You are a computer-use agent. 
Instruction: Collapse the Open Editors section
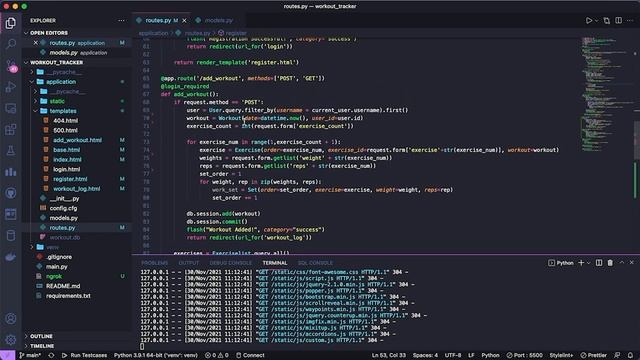point(26,33)
